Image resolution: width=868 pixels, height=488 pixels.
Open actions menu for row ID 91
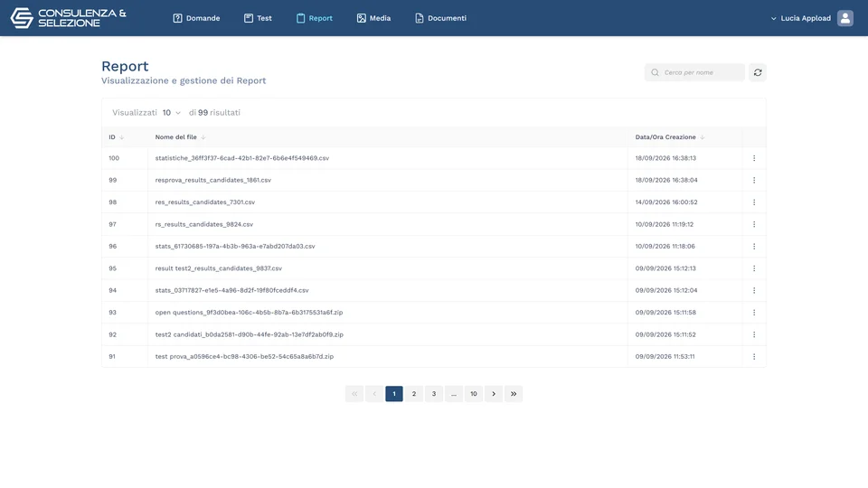pos(754,357)
